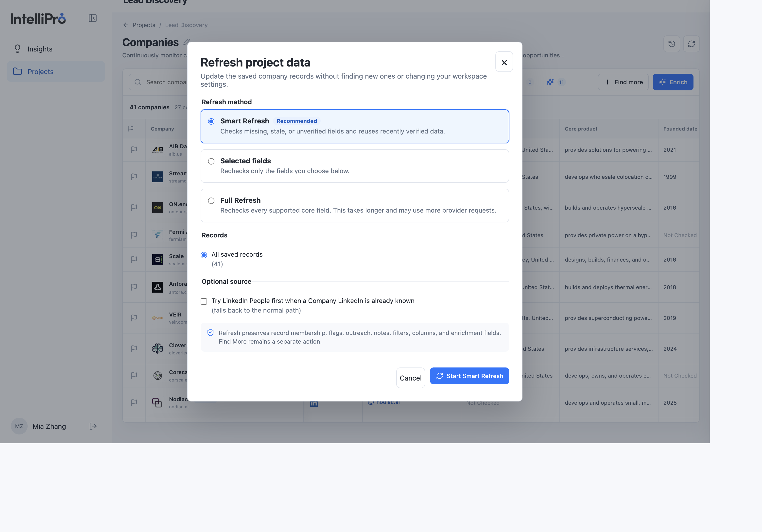
Task: Click the Enrich button
Action: [673, 82]
